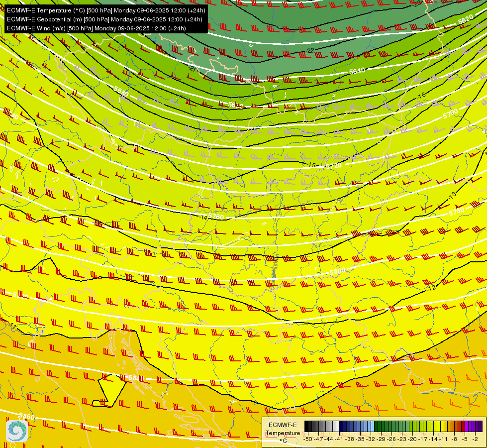Click the 5860 geopotential contour label
Screen dimensions: 487x448
27,416
